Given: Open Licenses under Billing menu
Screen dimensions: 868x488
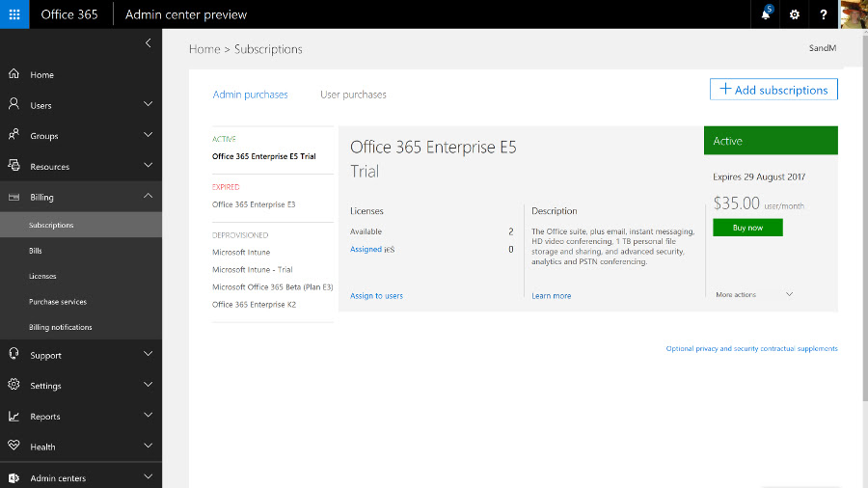Looking at the screenshot, I should (x=42, y=276).
